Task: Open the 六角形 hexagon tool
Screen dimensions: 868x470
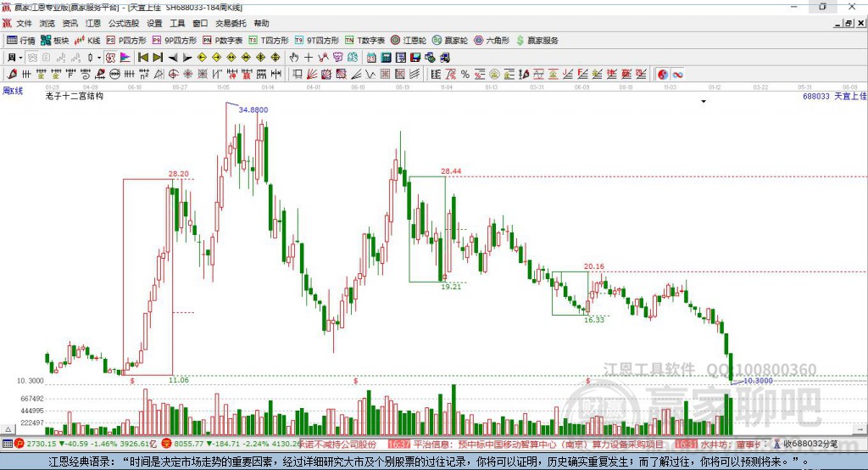Action: coord(492,41)
